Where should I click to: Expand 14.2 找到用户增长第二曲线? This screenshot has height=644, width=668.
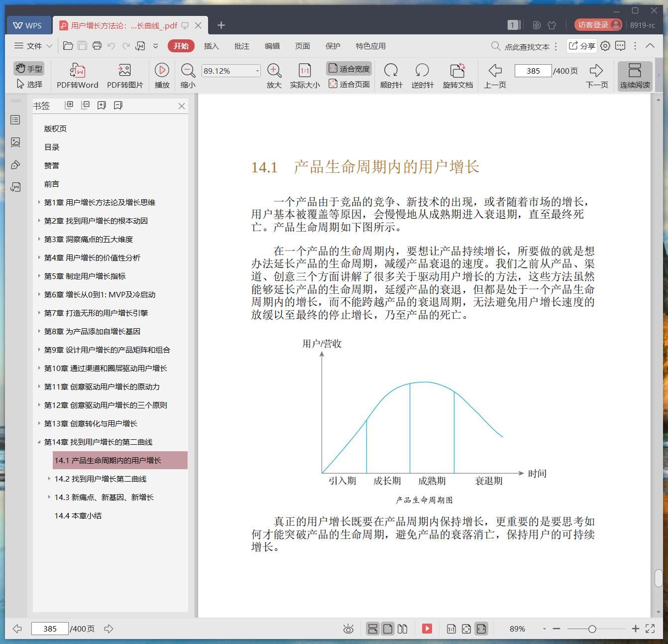tap(49, 479)
